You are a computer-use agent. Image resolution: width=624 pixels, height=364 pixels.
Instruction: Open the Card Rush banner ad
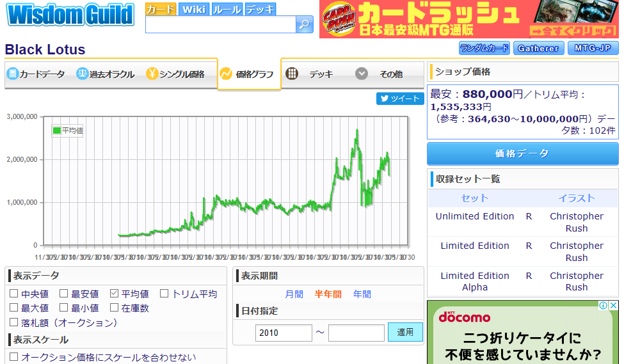pyautogui.click(x=468, y=19)
